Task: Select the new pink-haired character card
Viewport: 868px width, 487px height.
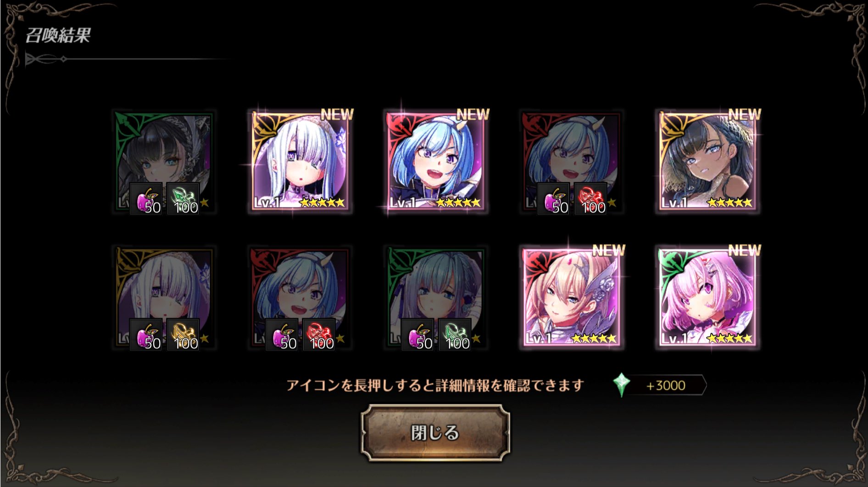Action: (707, 297)
